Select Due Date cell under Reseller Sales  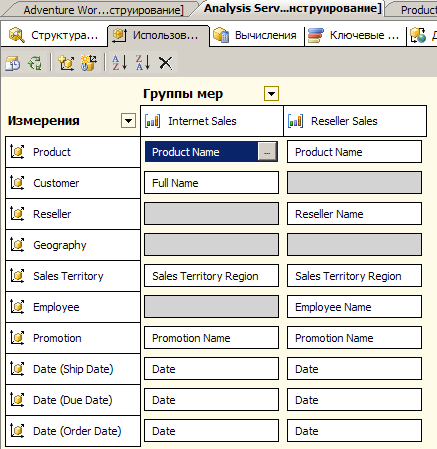[x=354, y=400]
